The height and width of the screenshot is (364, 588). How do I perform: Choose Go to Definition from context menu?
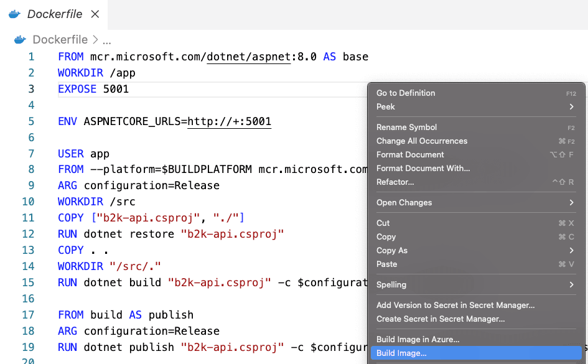pyautogui.click(x=476, y=93)
